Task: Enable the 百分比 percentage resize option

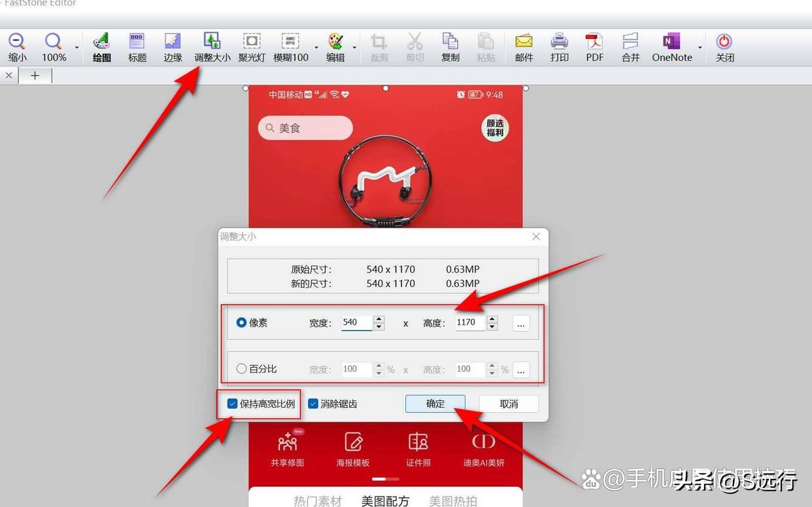Action: [241, 368]
